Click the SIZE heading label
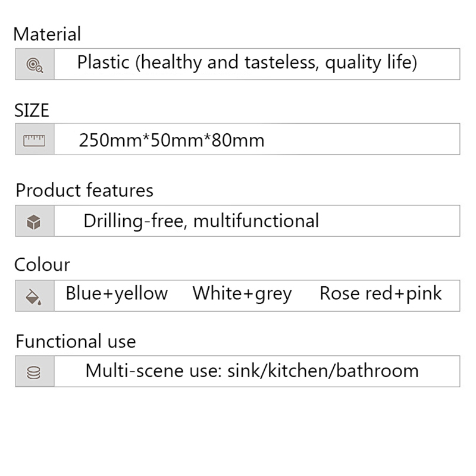This screenshot has width=476, height=476. coord(32,111)
